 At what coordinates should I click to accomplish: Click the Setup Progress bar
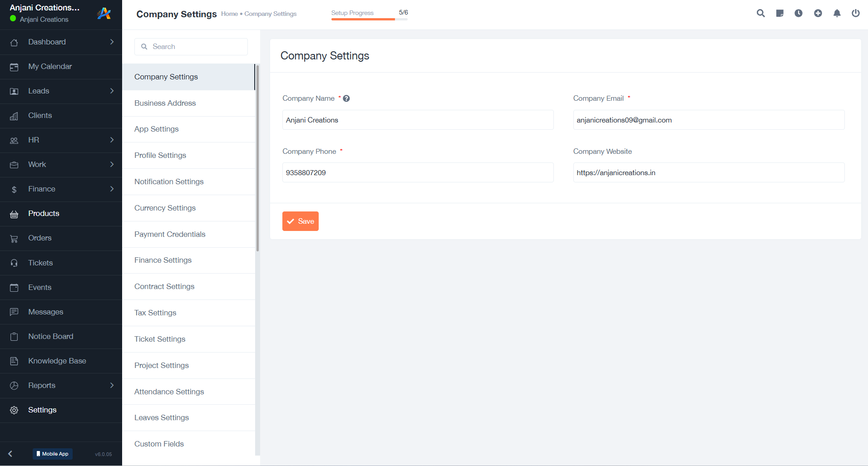[x=370, y=19]
